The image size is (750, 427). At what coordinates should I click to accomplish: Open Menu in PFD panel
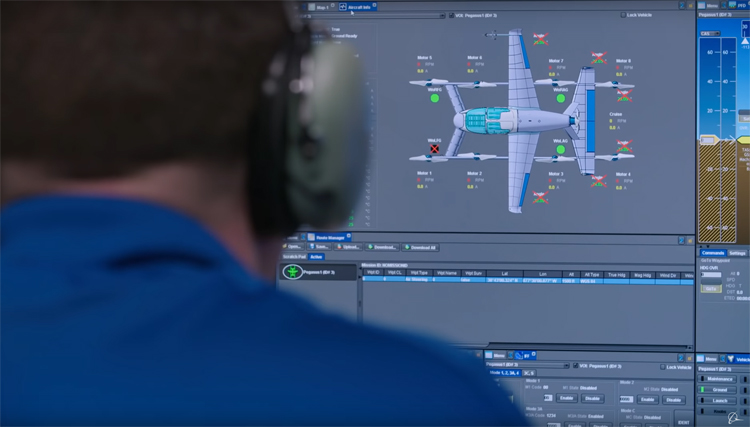708,5
